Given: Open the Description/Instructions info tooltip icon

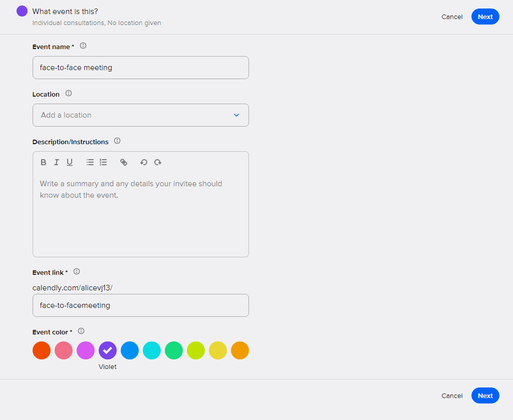Looking at the screenshot, I should (117, 141).
